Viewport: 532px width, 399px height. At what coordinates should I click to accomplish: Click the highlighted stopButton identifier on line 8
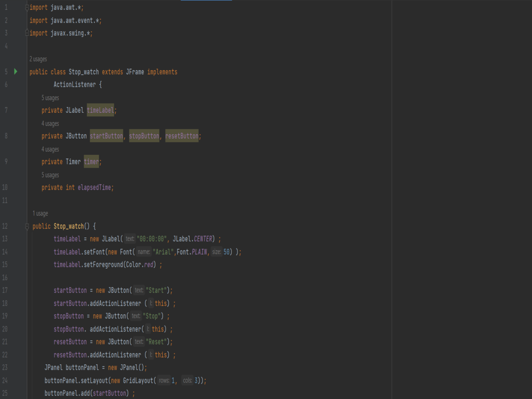point(144,136)
